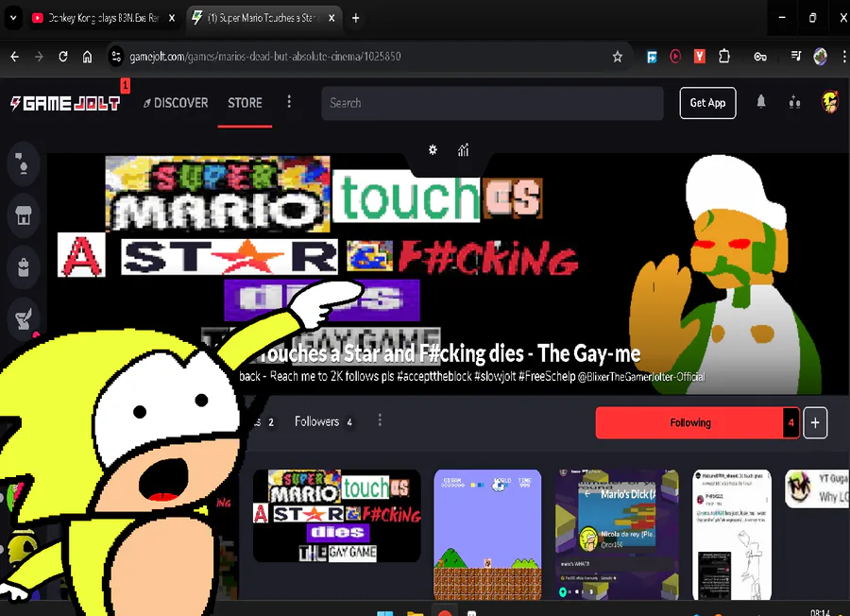Click the follower count 4 badge
850x616 pixels.
[790, 422]
